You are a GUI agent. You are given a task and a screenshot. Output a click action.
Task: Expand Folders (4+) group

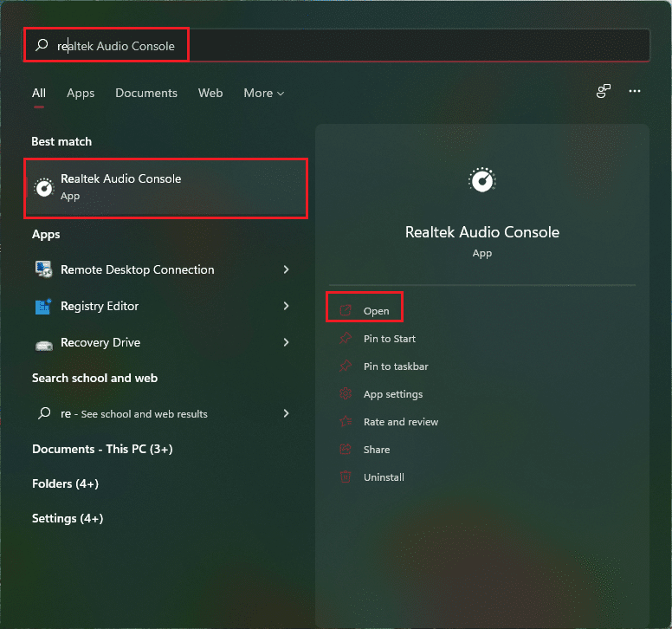(65, 483)
